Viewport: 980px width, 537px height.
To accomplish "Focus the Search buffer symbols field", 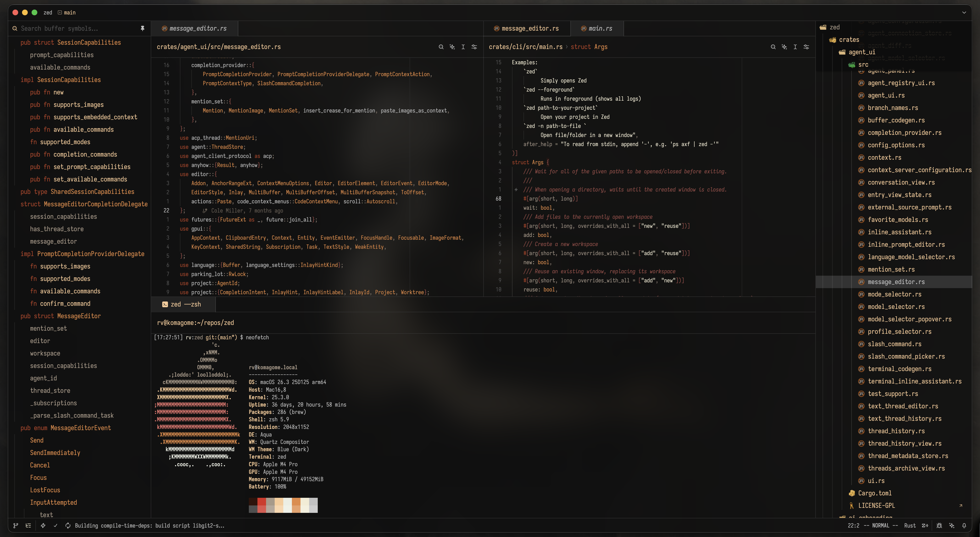I will (x=78, y=28).
